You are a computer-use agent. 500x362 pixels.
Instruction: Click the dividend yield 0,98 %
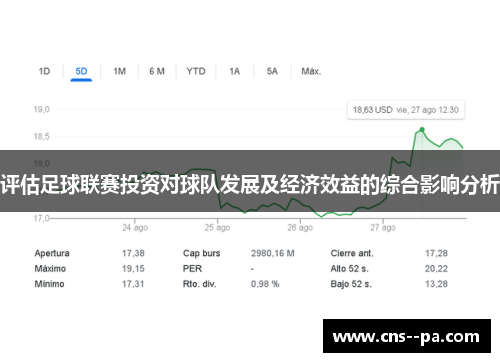[265, 284]
